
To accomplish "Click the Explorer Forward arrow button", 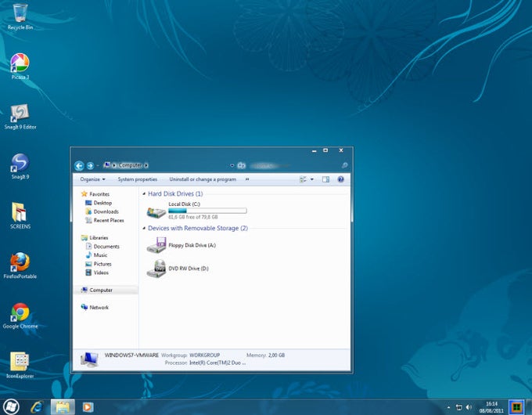I will point(90,166).
